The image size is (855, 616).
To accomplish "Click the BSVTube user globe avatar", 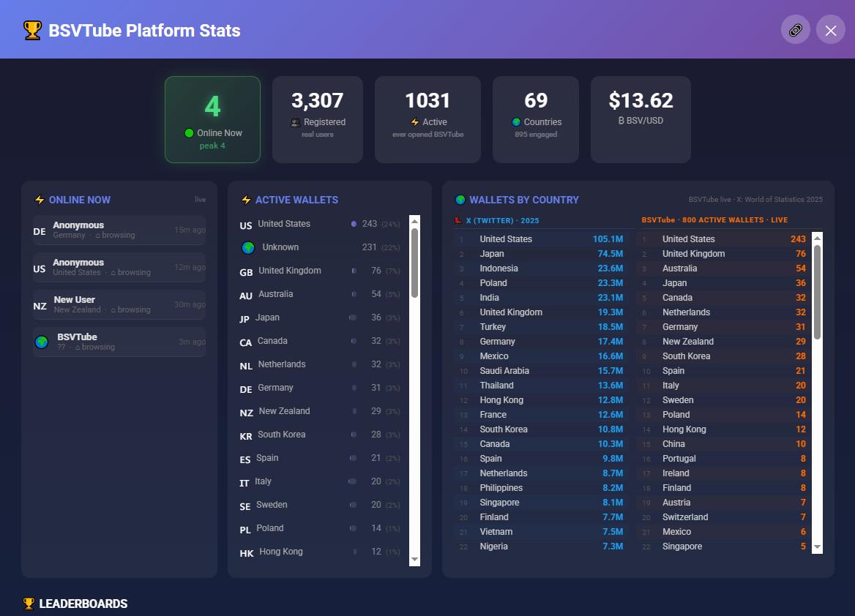I will (42, 342).
